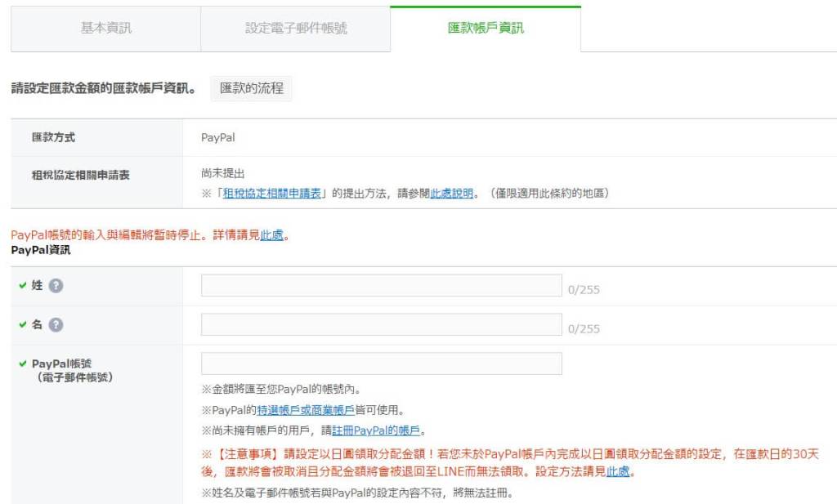Click the green checkmark beside 名
The width and height of the screenshot is (837, 504).
(x=22, y=324)
